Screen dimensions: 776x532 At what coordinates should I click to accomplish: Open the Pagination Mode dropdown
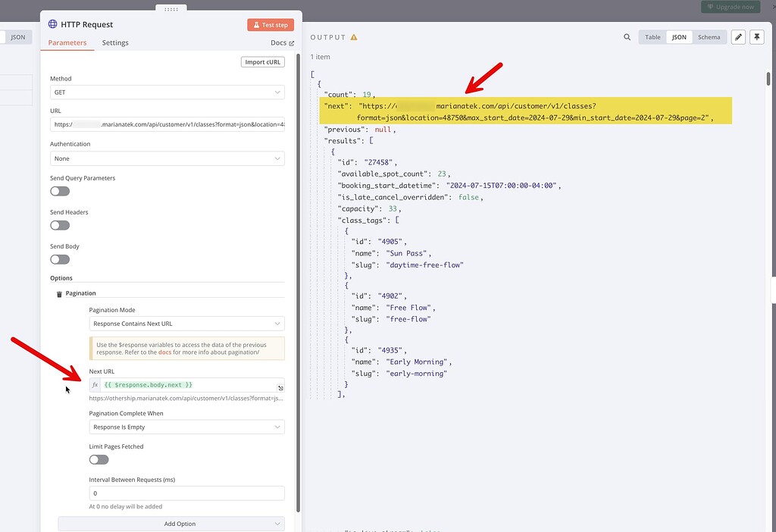tap(186, 324)
